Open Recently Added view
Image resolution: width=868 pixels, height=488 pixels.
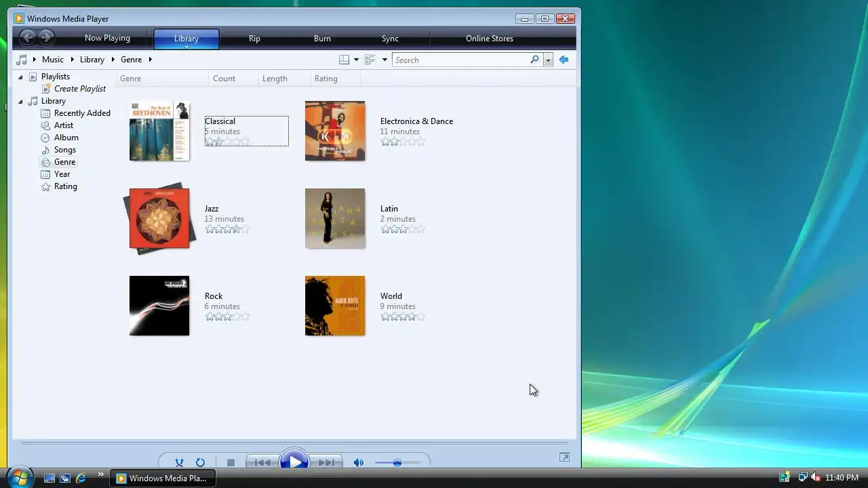coord(82,113)
